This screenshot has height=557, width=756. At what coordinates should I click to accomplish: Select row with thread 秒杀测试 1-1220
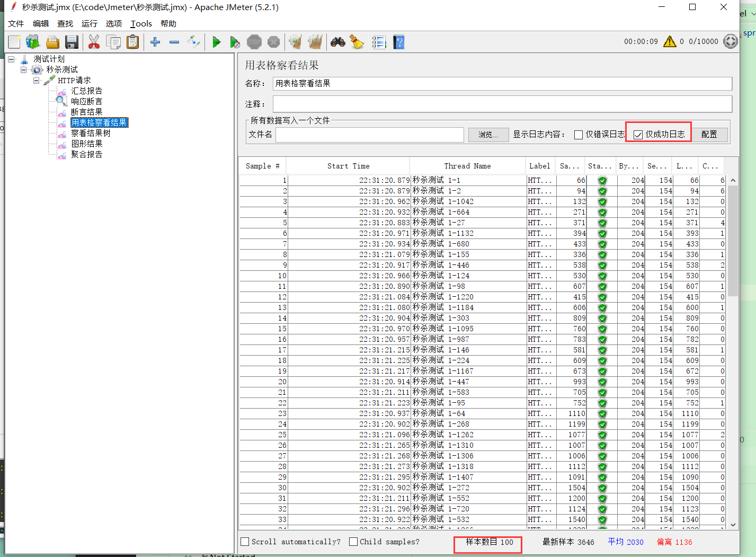tap(482, 297)
